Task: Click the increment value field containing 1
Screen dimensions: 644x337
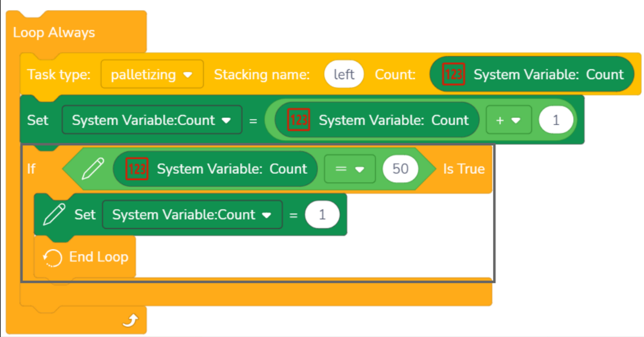Action: point(556,120)
